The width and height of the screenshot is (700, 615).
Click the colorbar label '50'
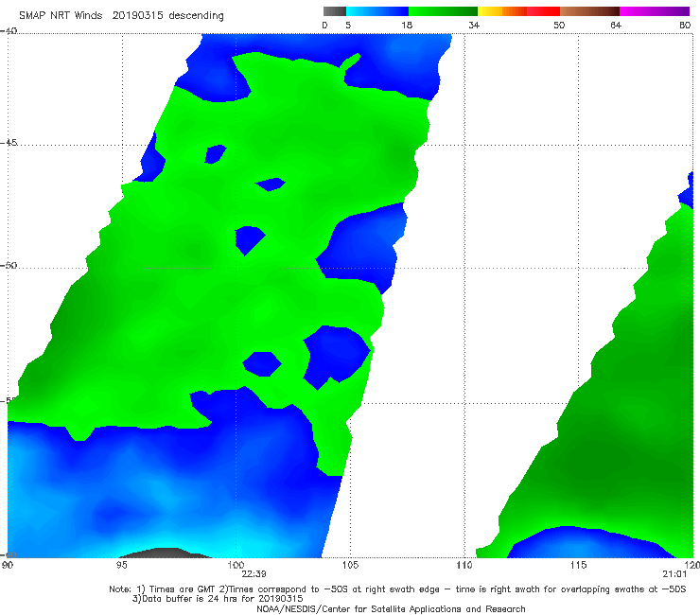559,26
